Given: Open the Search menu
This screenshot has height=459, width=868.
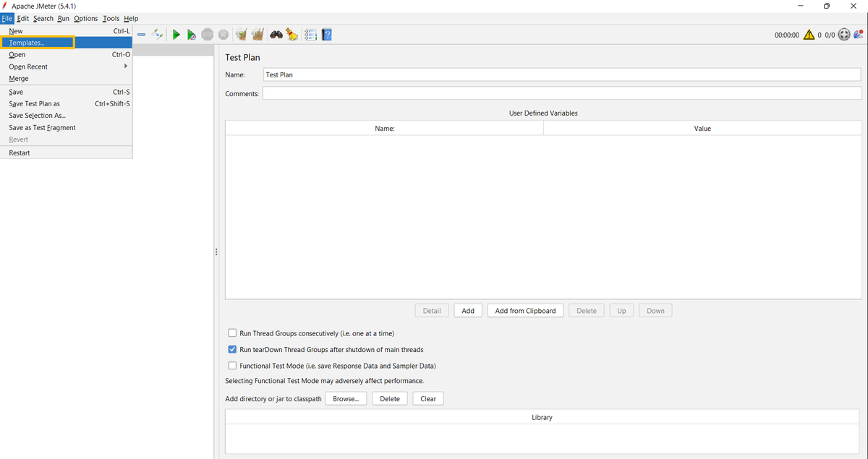Looking at the screenshot, I should (x=43, y=18).
